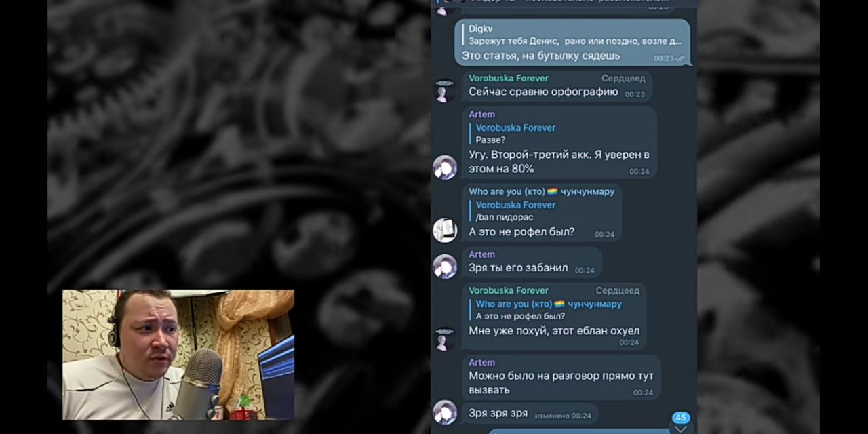Jump to quoted 'Разве?' reply preview

(515, 134)
